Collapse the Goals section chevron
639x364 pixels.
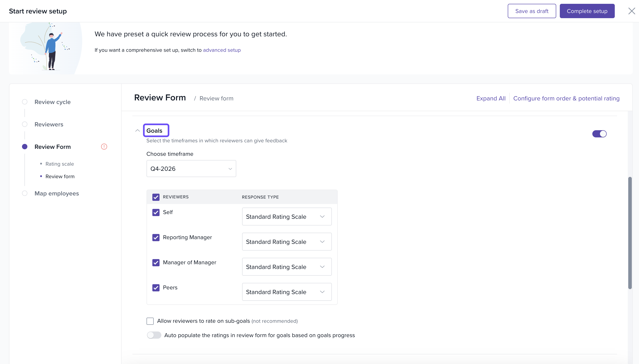point(137,130)
